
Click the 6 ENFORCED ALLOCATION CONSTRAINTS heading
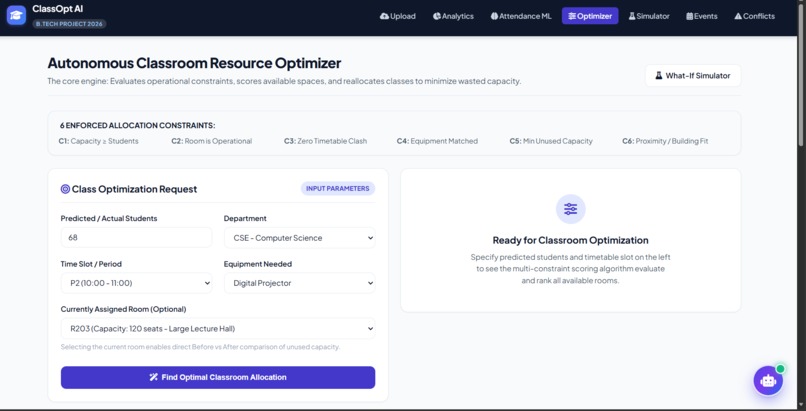coord(138,125)
